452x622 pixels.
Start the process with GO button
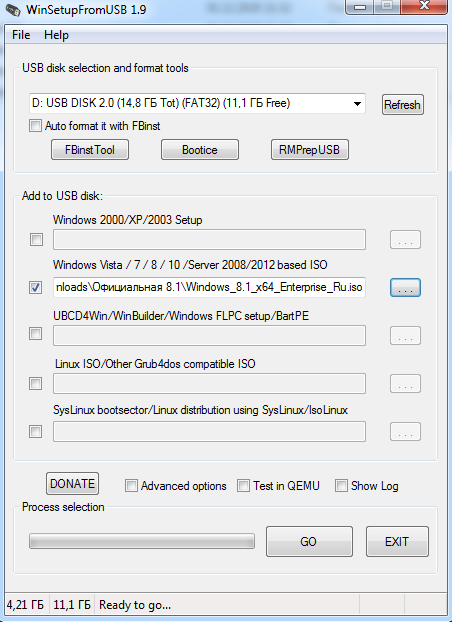[309, 541]
